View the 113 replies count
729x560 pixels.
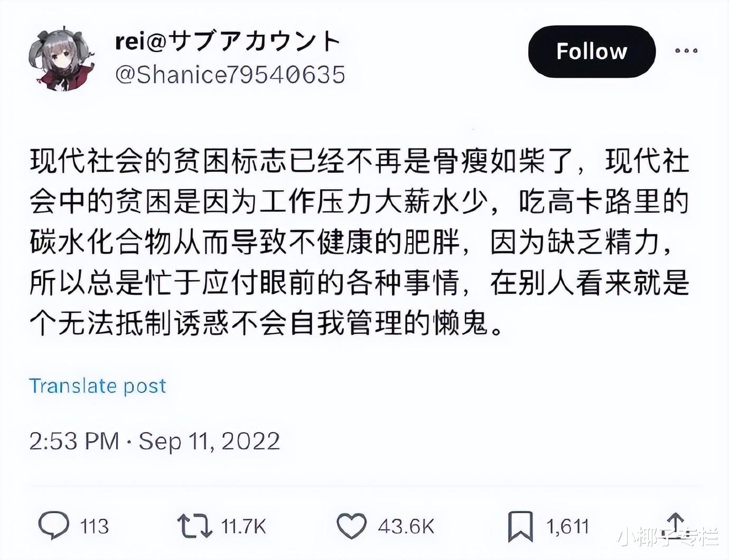(95, 527)
